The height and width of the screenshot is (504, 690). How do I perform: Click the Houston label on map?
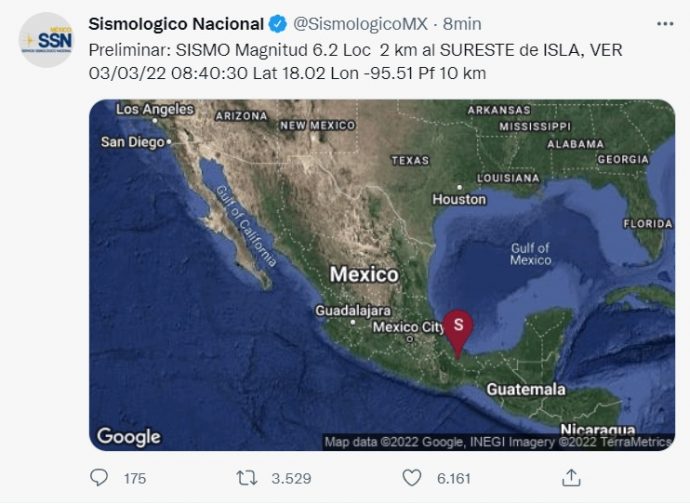[459, 199]
